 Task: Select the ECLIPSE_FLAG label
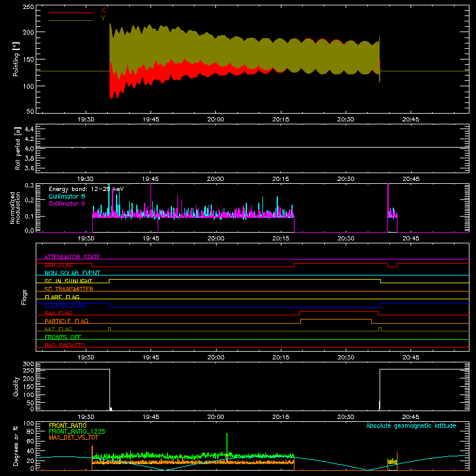[x=65, y=305]
